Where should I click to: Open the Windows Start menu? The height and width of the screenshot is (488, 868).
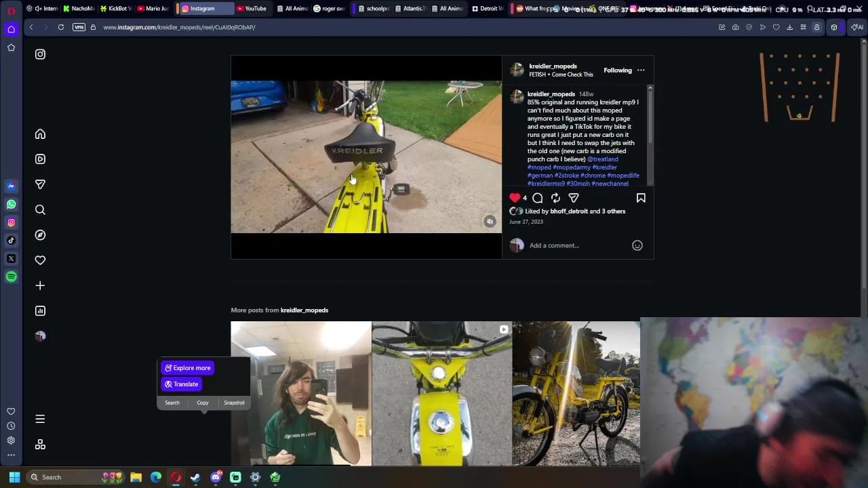tap(14, 477)
